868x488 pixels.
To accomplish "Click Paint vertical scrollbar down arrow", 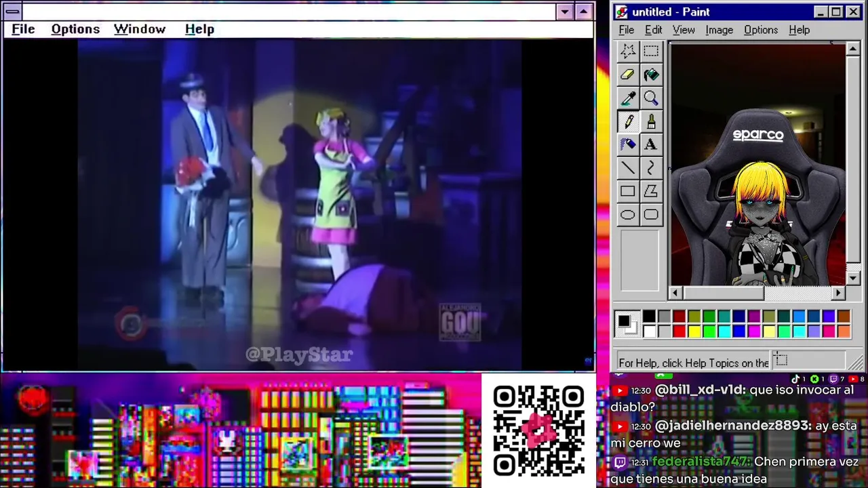I will (853, 279).
